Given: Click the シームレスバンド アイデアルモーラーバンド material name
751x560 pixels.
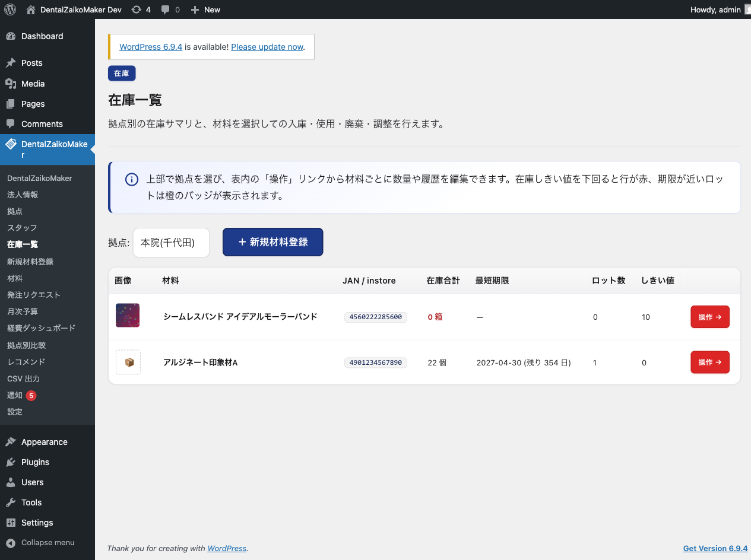Looking at the screenshot, I should coord(240,317).
